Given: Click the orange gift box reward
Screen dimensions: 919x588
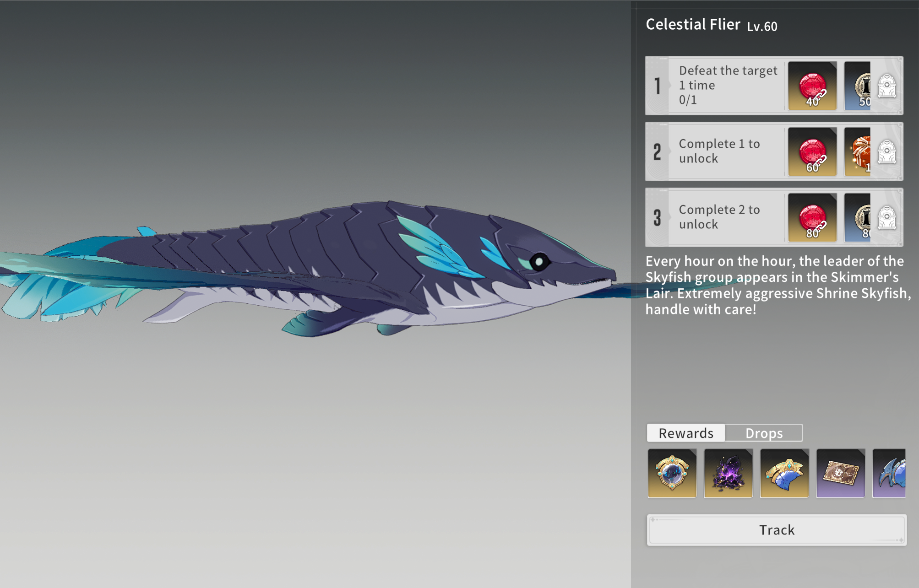Looking at the screenshot, I should pyautogui.click(x=858, y=151).
